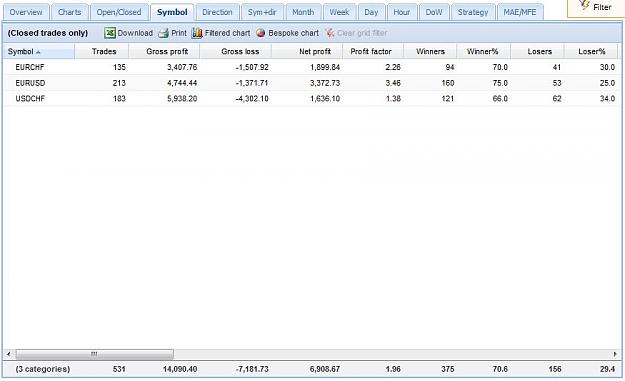Click the Filtered chart bar-graph icon
The width and height of the screenshot is (625, 381).
197,33
